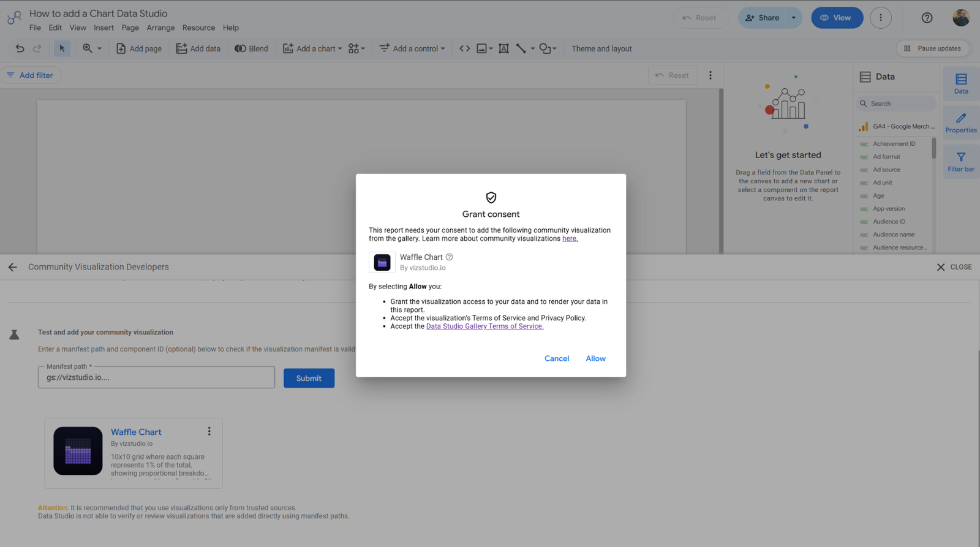The width and height of the screenshot is (980, 547).
Task: Click the user profile avatar
Action: 961,17
